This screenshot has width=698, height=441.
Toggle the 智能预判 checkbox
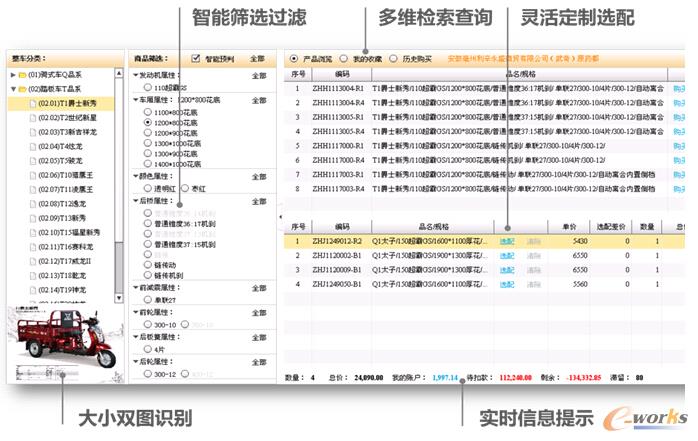pyautogui.click(x=196, y=59)
